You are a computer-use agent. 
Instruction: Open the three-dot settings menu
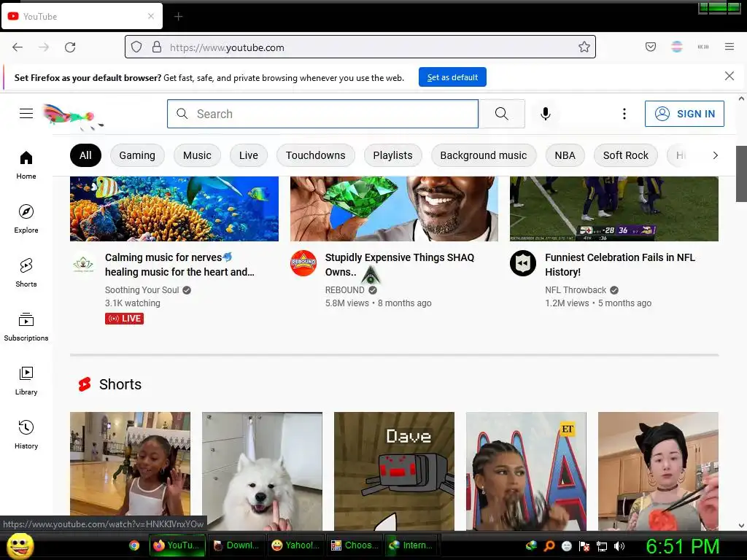click(x=624, y=113)
